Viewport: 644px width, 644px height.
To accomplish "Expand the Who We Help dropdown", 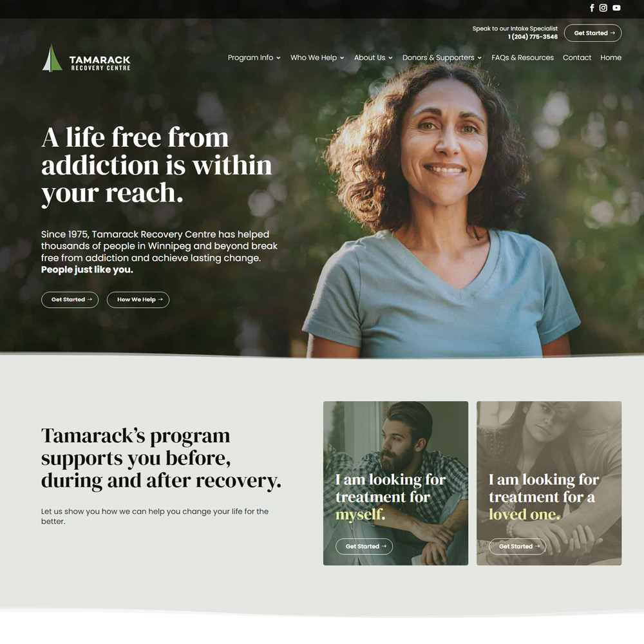I will (x=317, y=57).
